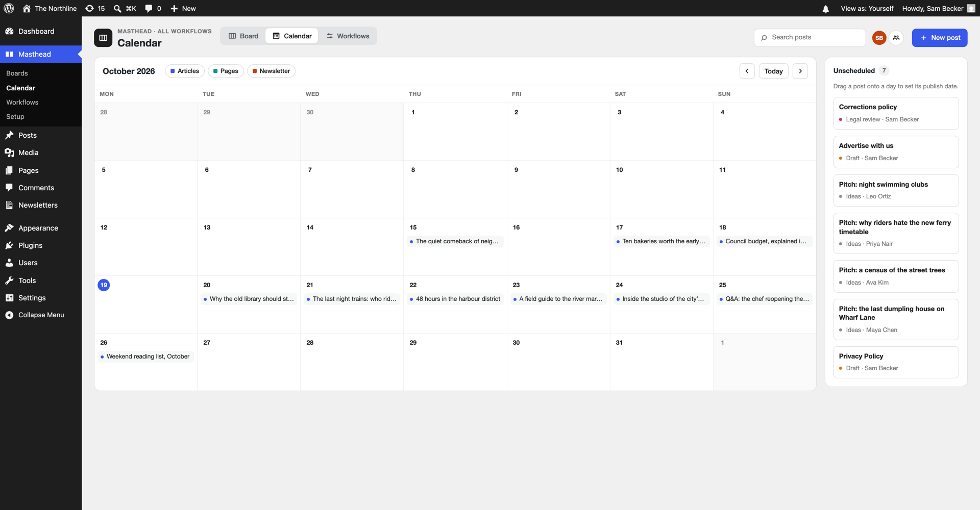Click the SB user avatar
The width and height of the screenshot is (980, 510).
click(x=879, y=38)
